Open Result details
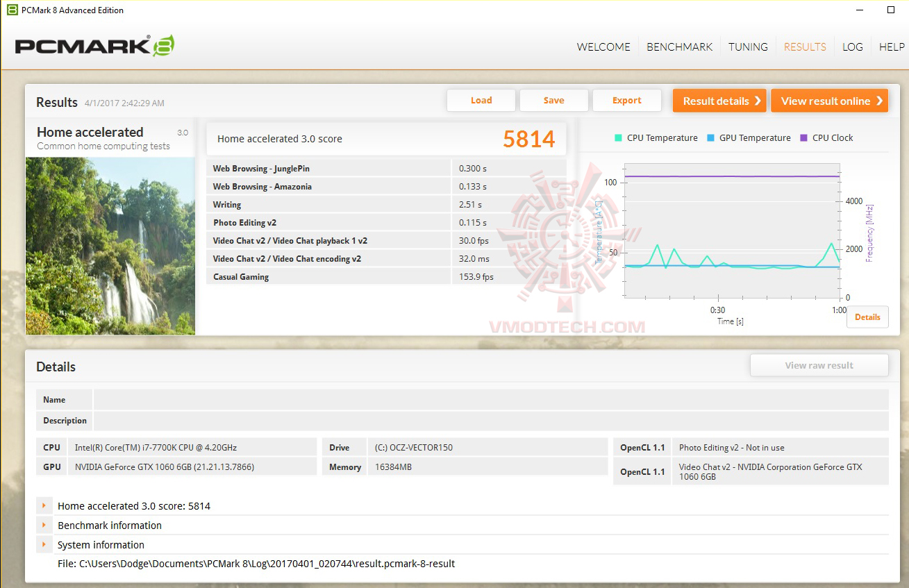Image resolution: width=909 pixels, height=588 pixels. [719, 101]
